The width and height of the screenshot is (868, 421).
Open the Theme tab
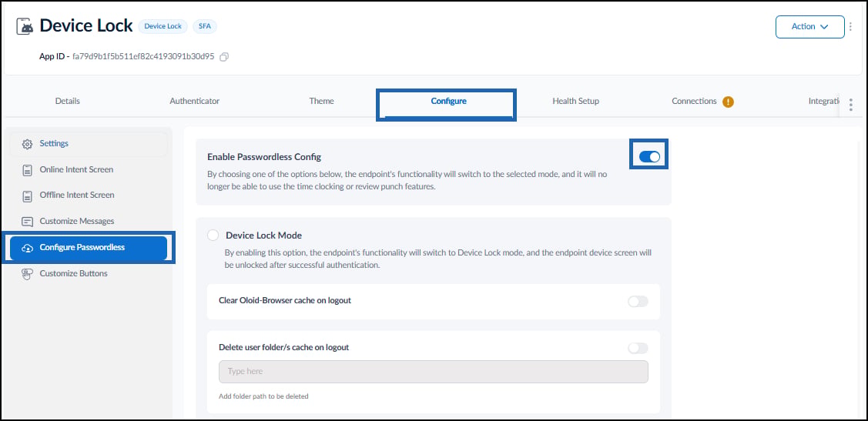pyautogui.click(x=321, y=102)
